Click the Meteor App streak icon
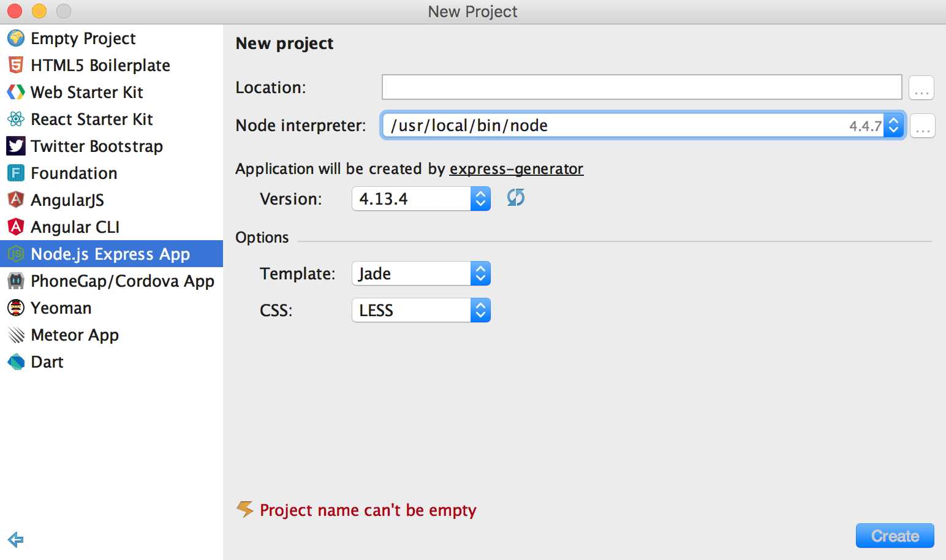Image resolution: width=946 pixels, height=560 pixels. [x=16, y=335]
